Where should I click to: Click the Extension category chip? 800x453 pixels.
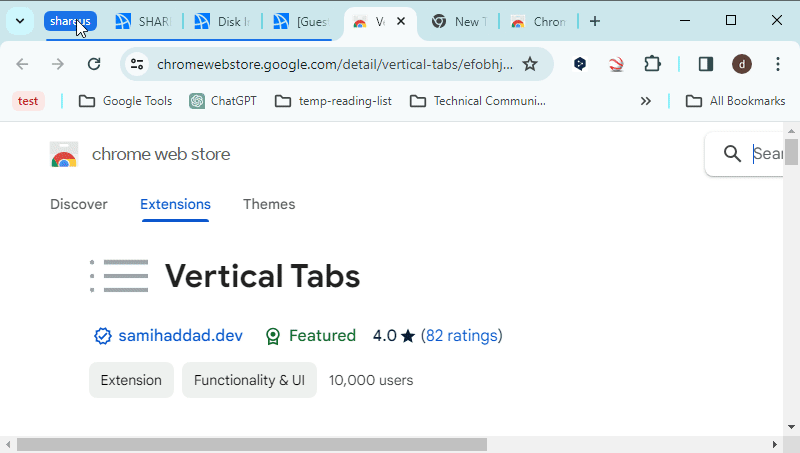[131, 380]
